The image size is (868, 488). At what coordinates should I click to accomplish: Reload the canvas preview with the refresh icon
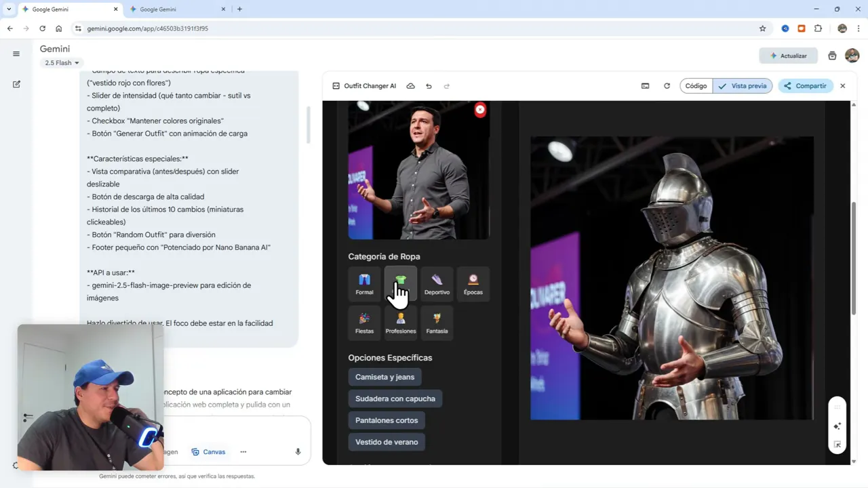pos(667,86)
